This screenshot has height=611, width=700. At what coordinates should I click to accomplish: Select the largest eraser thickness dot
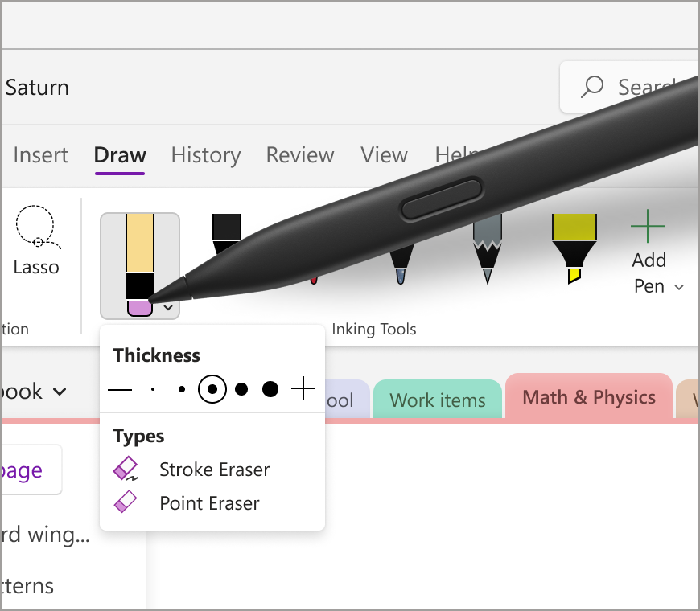[x=271, y=388]
